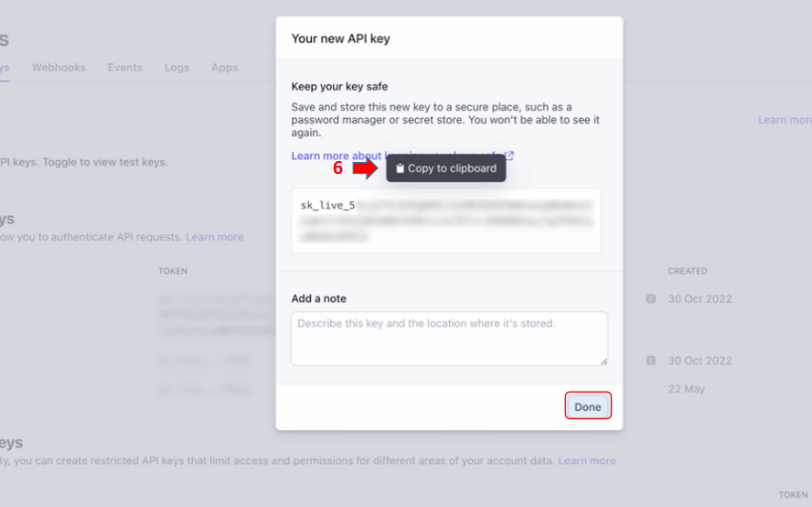Click the Learn more link at top right
Image resolution: width=812 pixels, height=507 pixels.
click(x=785, y=120)
